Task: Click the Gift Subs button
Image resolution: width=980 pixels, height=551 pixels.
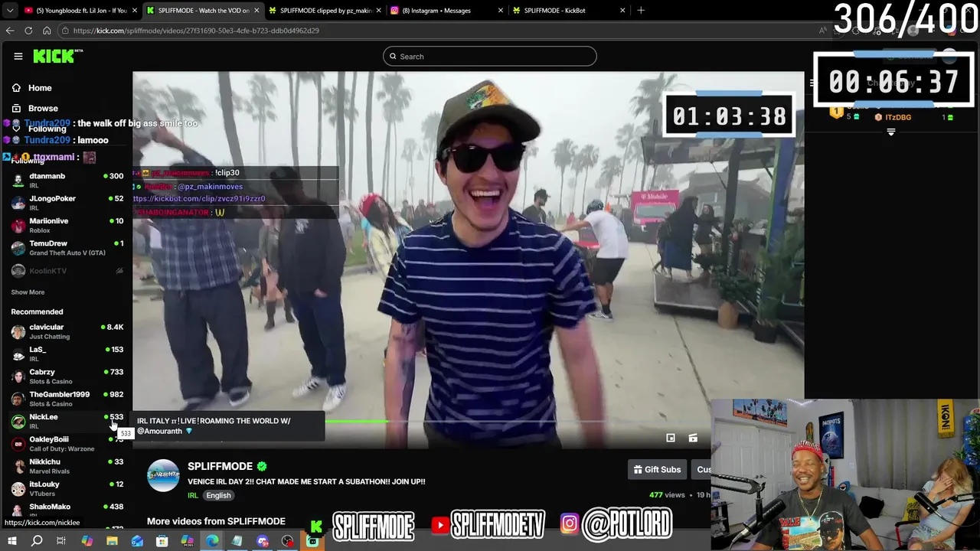Action: point(657,469)
